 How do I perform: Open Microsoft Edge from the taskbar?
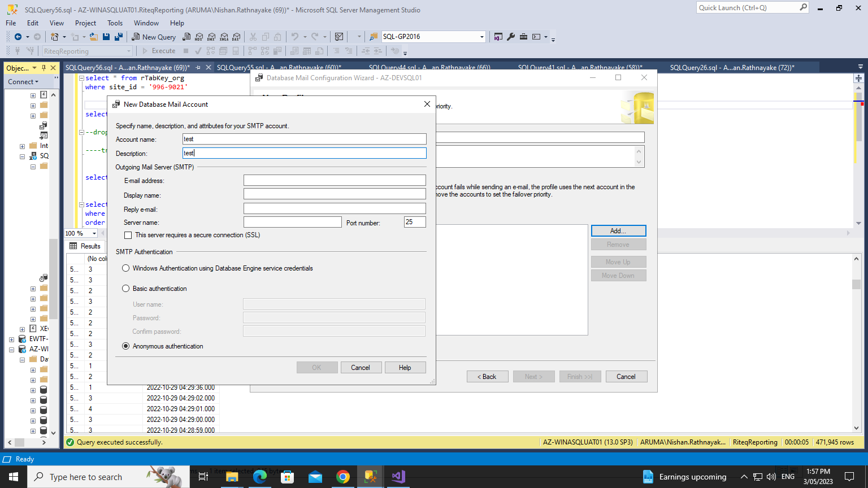tap(259, 477)
